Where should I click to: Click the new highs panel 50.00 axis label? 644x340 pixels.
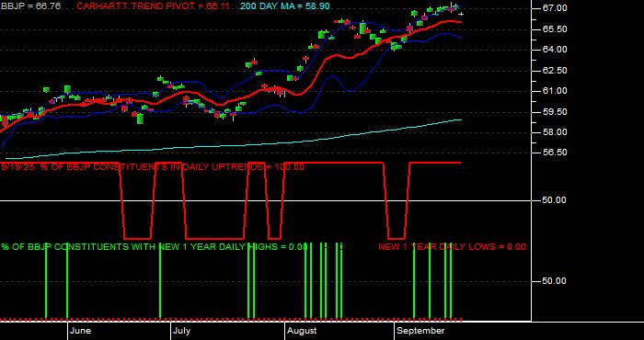click(555, 281)
